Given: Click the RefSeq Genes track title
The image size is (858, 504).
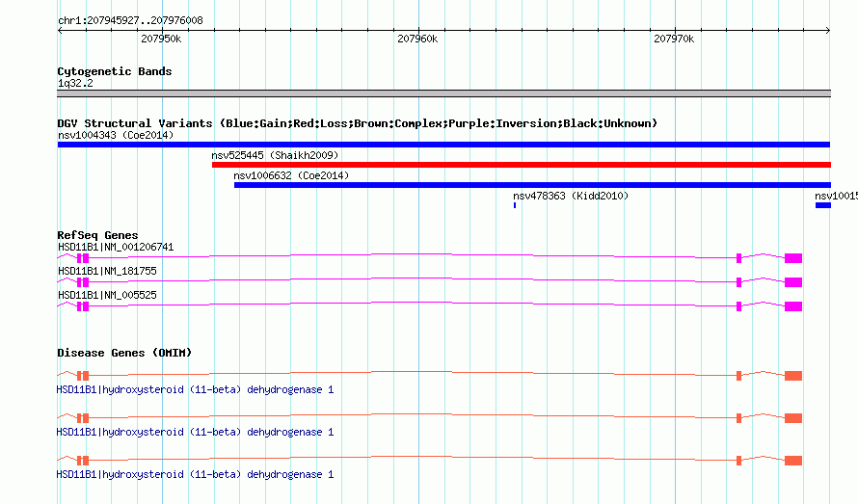Looking at the screenshot, I should pos(97,235).
